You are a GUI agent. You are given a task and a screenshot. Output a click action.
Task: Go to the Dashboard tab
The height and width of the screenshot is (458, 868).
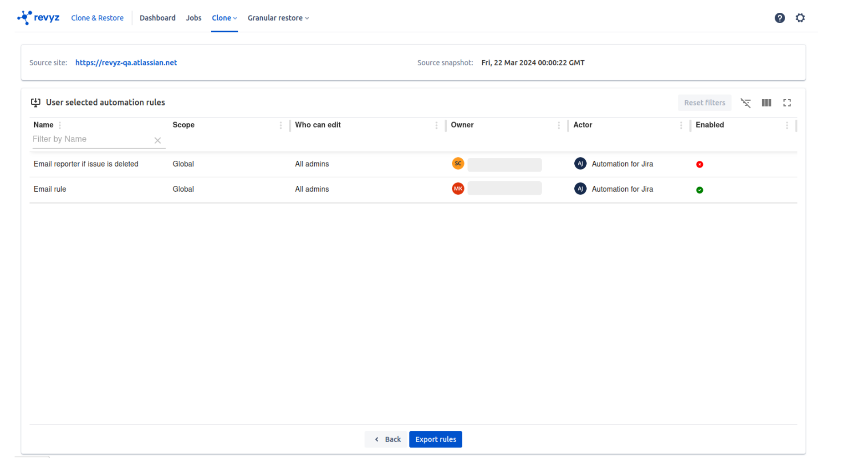point(158,18)
